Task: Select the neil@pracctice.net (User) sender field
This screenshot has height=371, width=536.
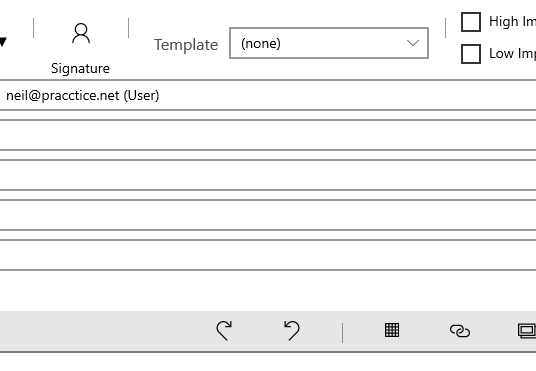Action: 268,95
